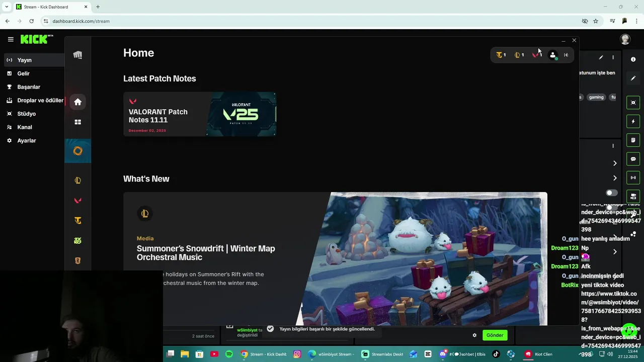Click the gaming tag chip

point(596,98)
